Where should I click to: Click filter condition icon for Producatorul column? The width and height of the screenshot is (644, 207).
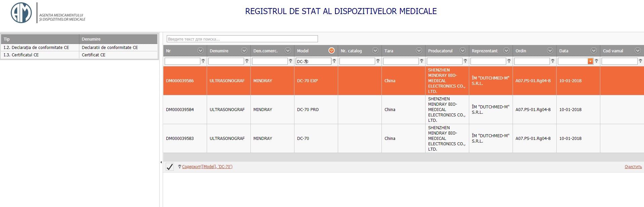click(465, 61)
